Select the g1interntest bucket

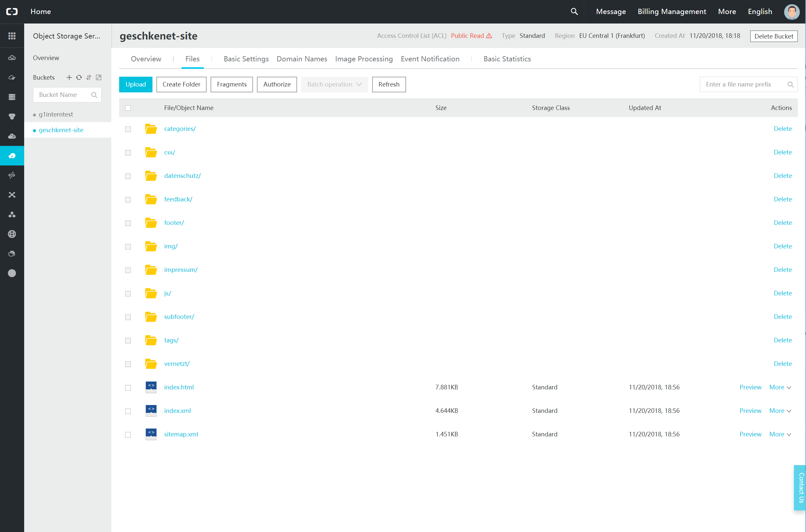56,114
